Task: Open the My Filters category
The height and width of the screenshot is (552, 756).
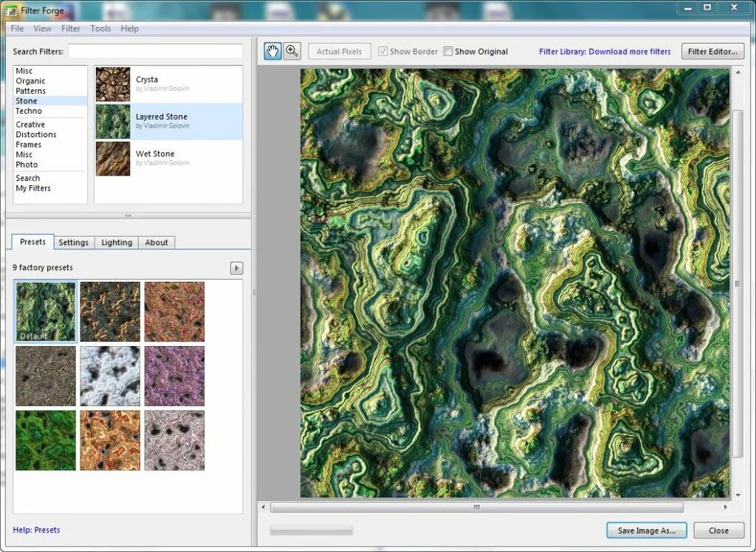Action: (x=32, y=188)
